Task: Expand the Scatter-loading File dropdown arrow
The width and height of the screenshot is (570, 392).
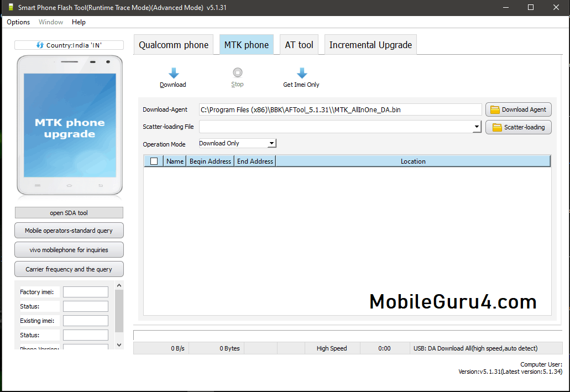Action: (x=477, y=127)
